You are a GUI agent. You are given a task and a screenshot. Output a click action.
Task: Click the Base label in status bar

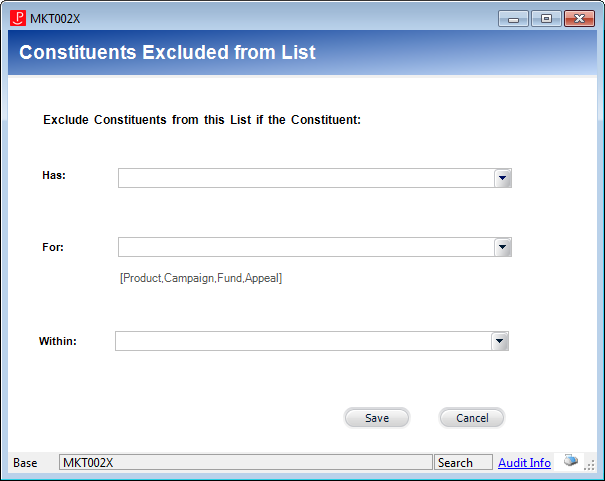pos(25,463)
